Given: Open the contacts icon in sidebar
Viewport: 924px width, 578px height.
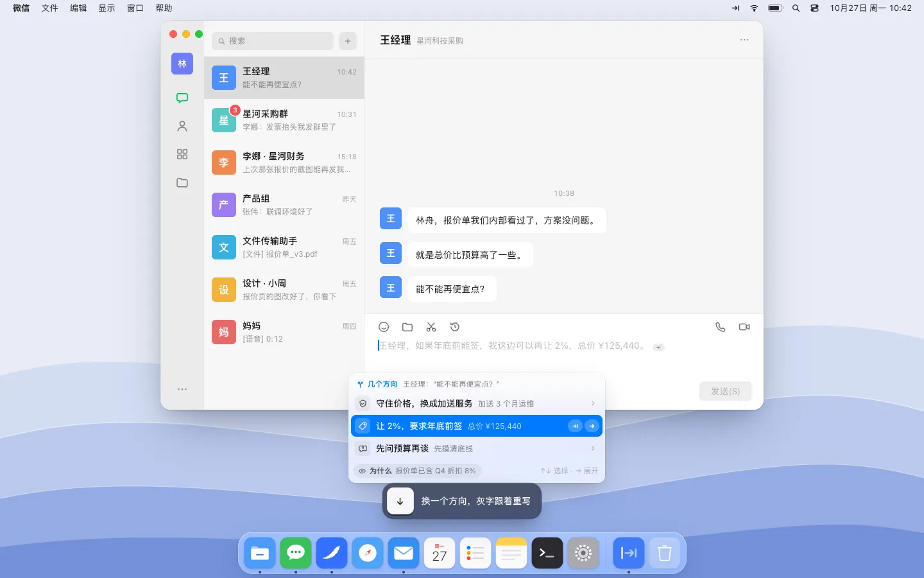Looking at the screenshot, I should (x=182, y=127).
